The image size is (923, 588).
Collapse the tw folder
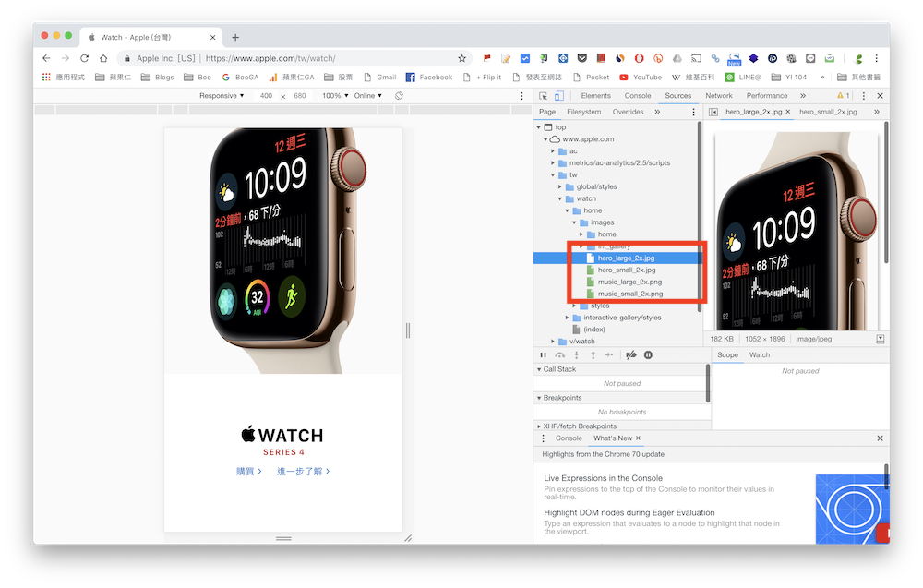(553, 174)
